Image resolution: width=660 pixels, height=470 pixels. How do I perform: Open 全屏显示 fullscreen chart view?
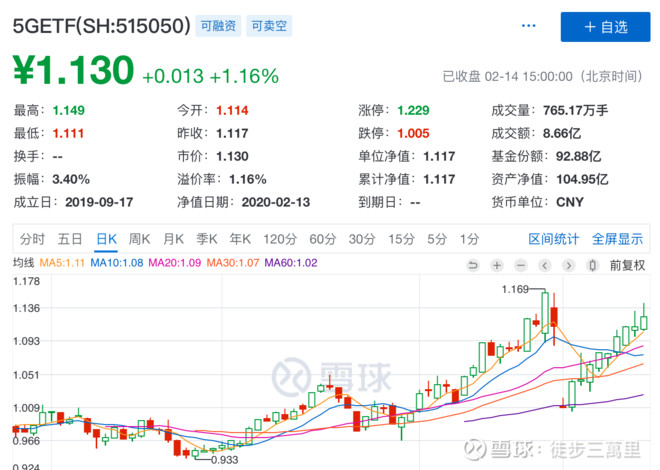click(x=617, y=239)
